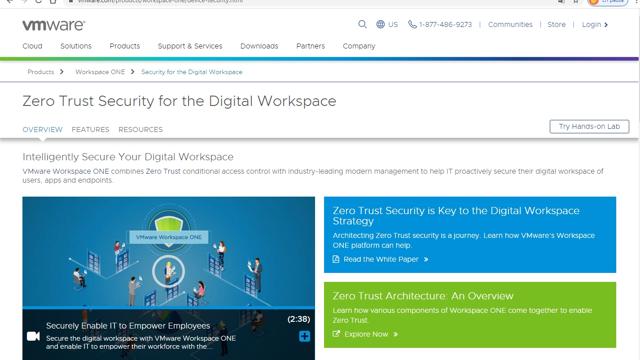Viewport: 640px width, 360px height.
Task: Click the chevron after Workspace ONE breadcrumb
Action: 133,72
